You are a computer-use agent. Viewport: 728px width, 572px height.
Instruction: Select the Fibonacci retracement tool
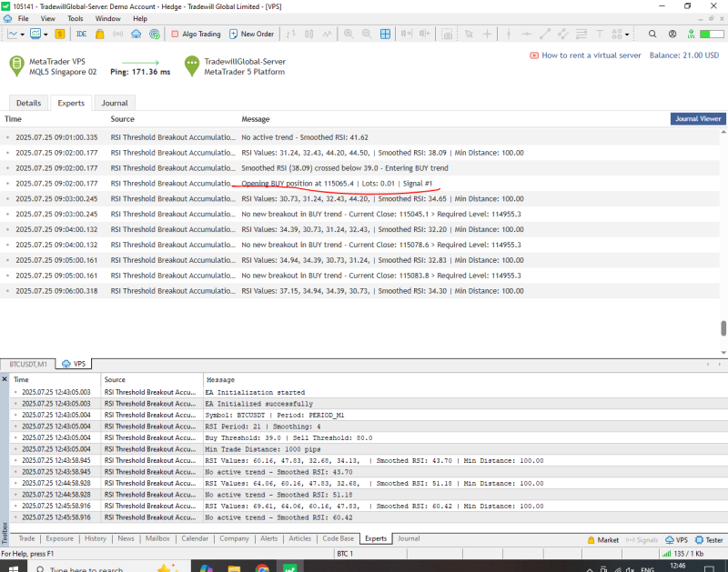(581, 34)
